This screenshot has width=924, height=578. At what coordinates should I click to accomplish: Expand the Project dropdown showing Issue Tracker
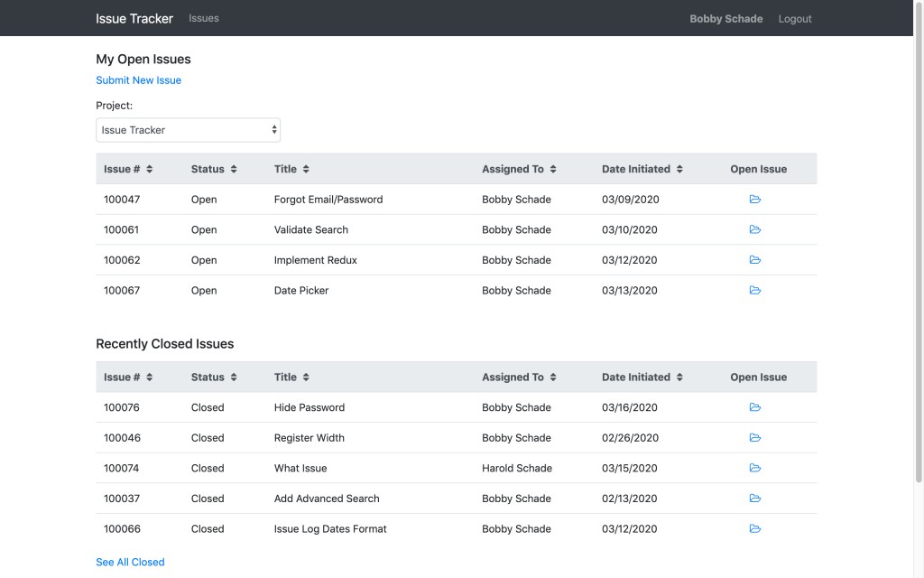[188, 130]
